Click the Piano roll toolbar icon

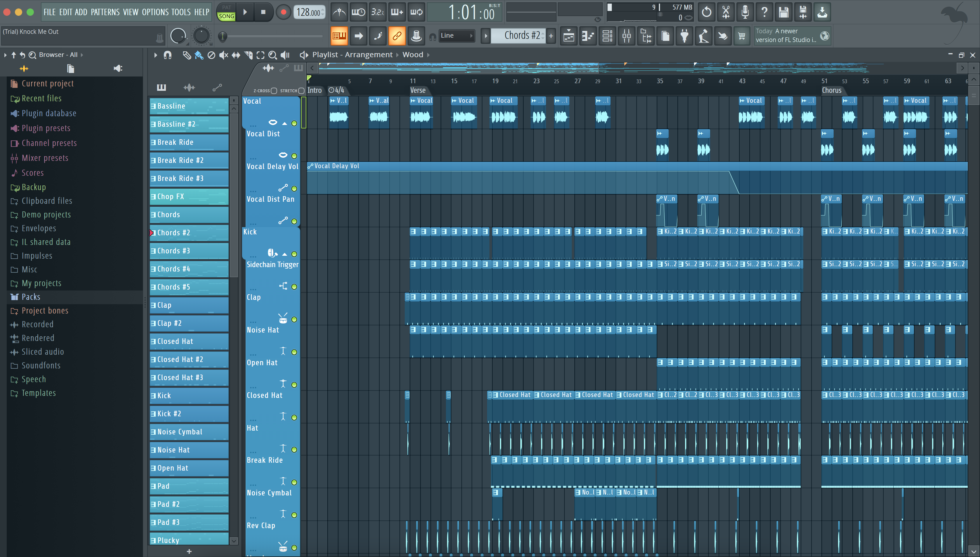pos(588,36)
